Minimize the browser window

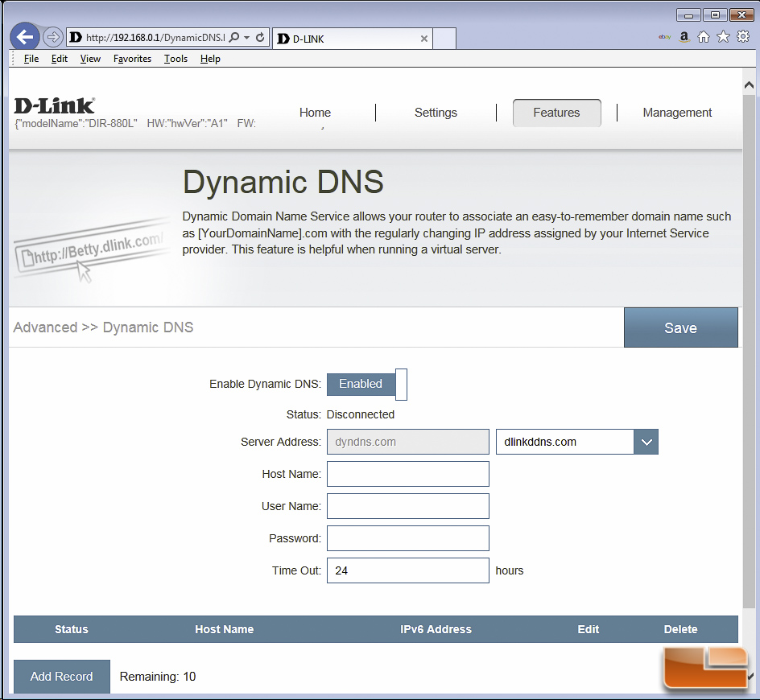click(688, 15)
